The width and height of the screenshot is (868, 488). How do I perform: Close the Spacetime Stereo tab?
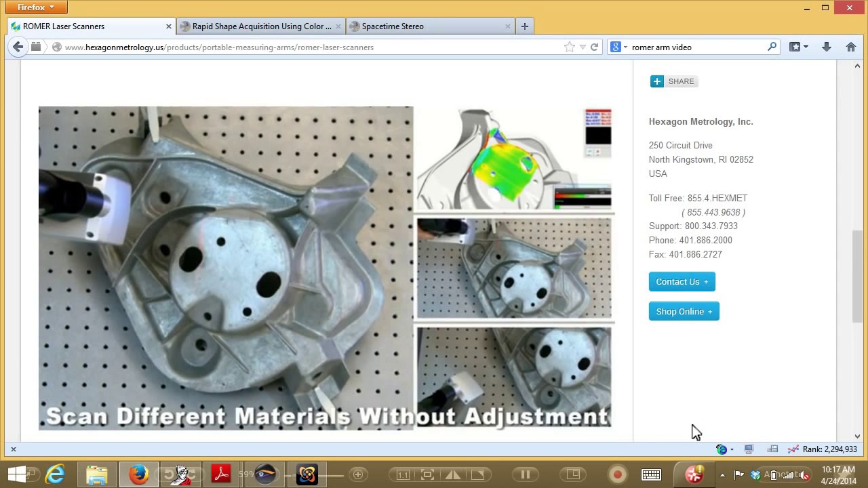click(x=507, y=26)
